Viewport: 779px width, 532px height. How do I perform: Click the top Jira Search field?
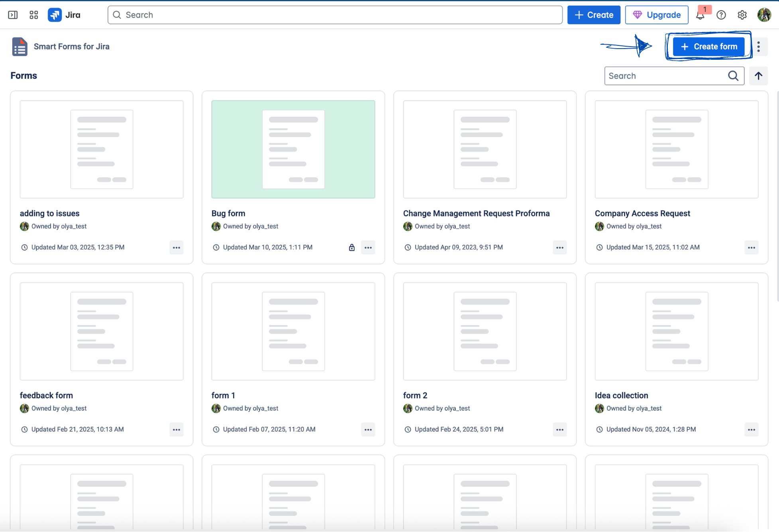(335, 15)
